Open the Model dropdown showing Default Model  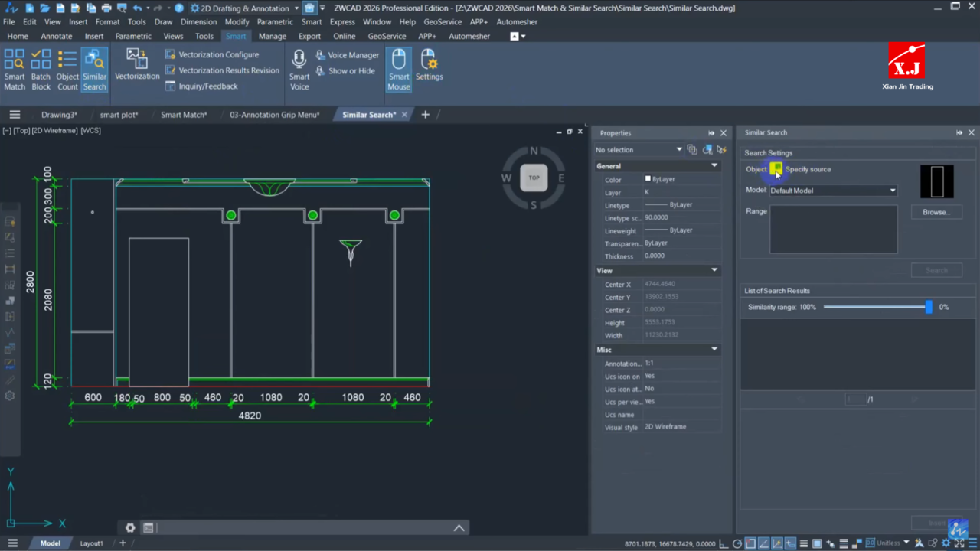[x=833, y=191]
